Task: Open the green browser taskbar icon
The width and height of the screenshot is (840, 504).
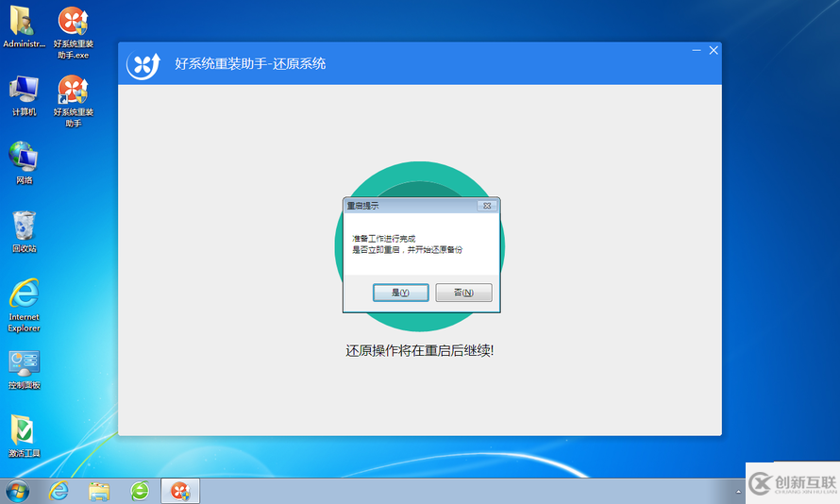Action: 140,491
